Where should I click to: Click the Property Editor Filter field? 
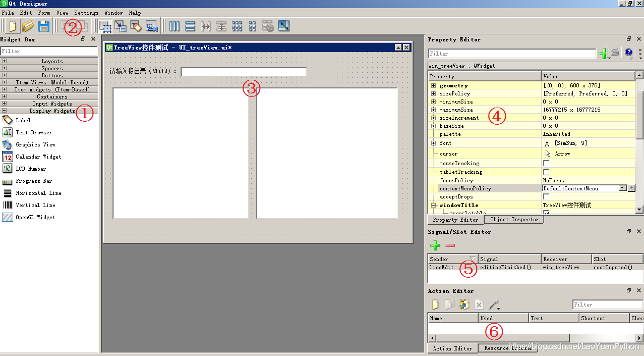coord(512,54)
